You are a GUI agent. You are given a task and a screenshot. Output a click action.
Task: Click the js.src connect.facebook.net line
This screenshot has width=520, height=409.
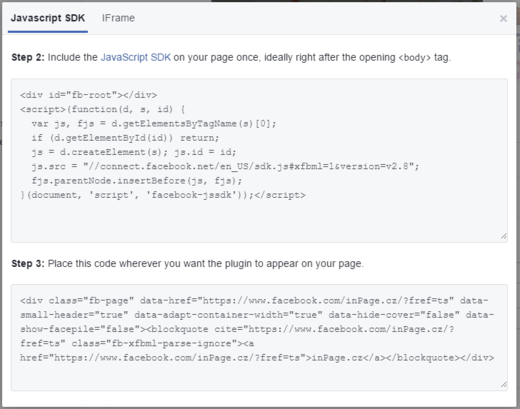225,166
